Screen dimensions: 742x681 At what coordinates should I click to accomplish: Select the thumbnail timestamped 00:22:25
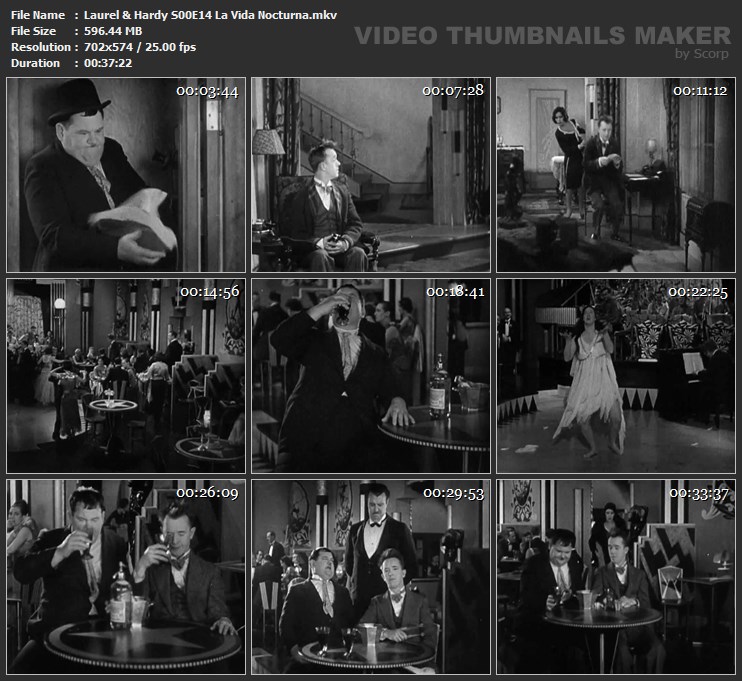616,376
